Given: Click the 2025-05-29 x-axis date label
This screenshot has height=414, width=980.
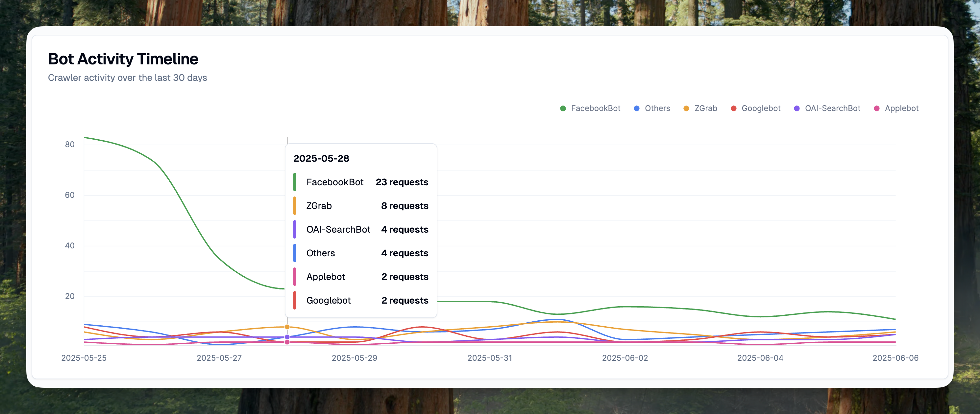Looking at the screenshot, I should 354,358.
